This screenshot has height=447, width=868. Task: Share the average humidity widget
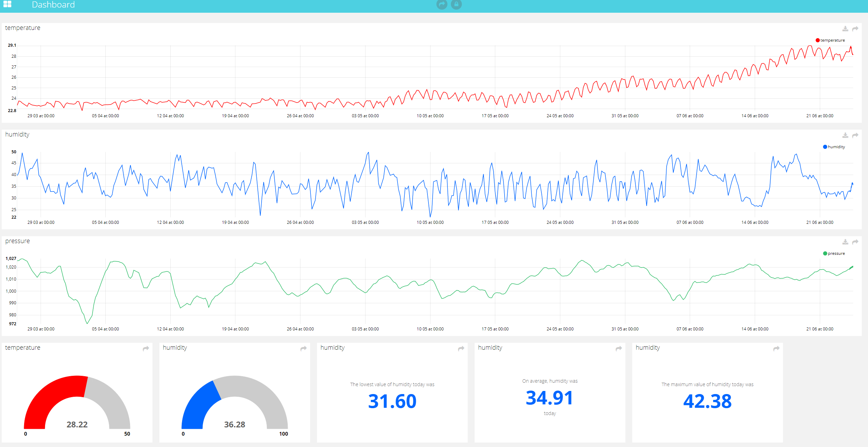[x=619, y=348]
